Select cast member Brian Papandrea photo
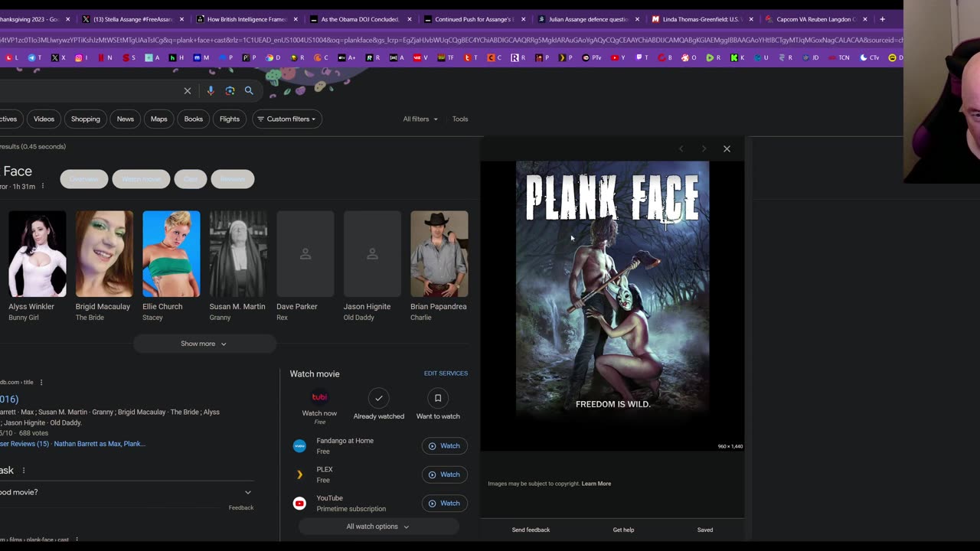Viewport: 980px width, 551px height. pos(439,254)
